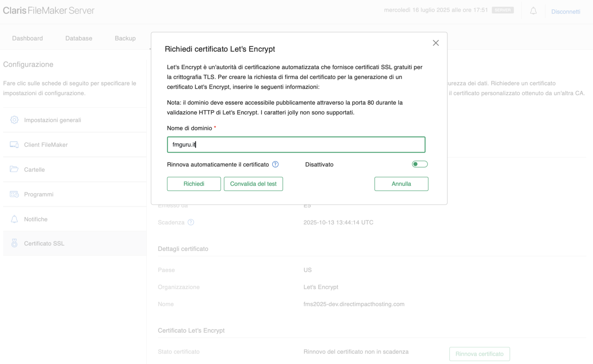Click the Convalida del test button
Viewport: 593px width, 364px height.
pos(253,184)
